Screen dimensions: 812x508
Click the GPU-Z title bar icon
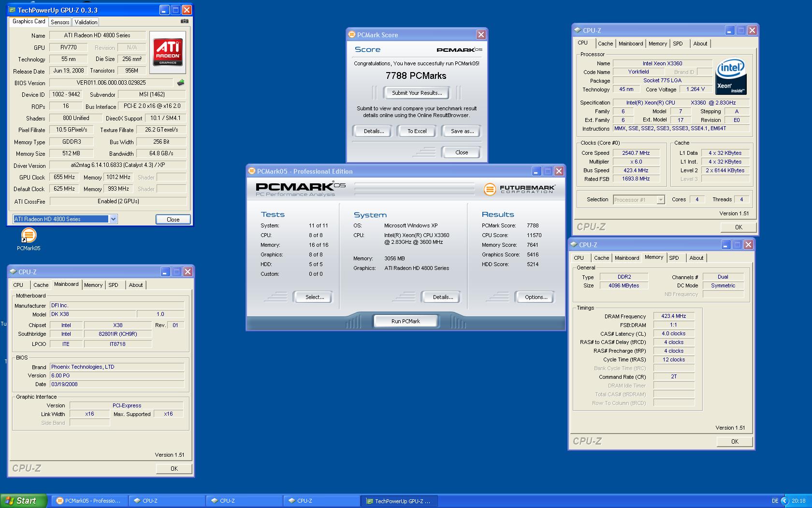[13, 10]
